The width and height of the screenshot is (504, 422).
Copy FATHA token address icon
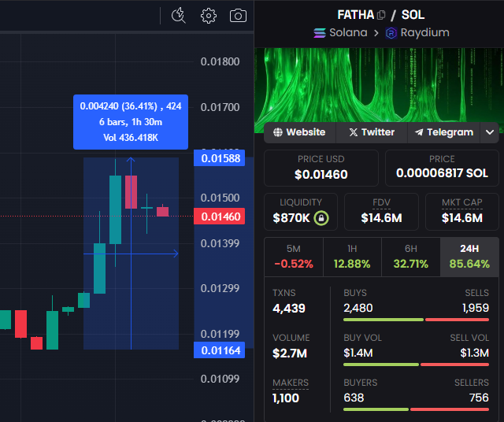(381, 15)
